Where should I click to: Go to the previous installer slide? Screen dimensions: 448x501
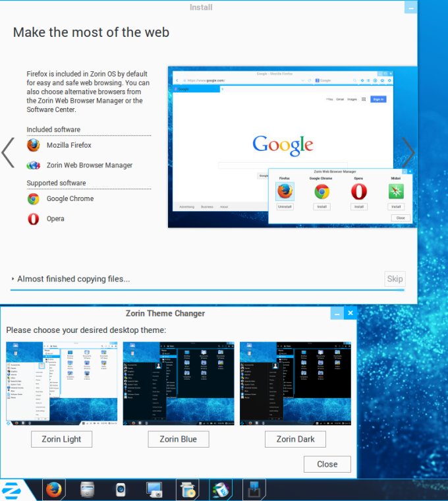[x=9, y=152]
